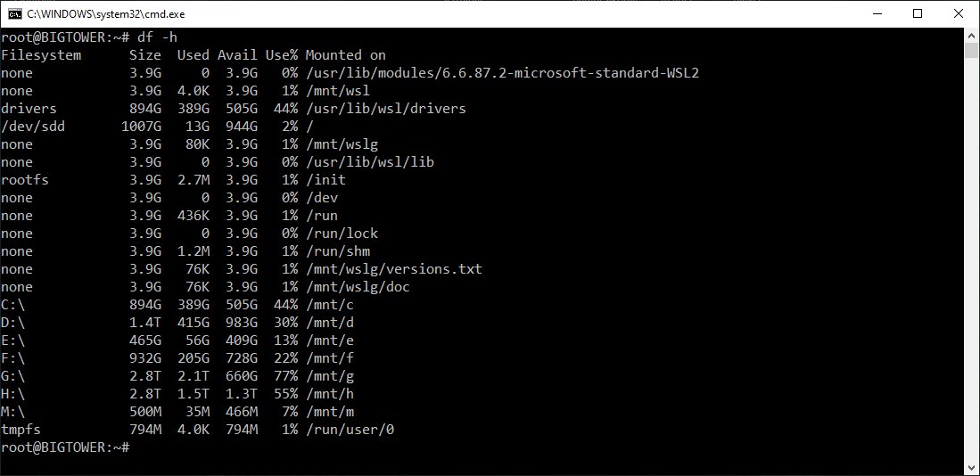Click the "/mnt/wslg/versions.txt" mount path
The width and height of the screenshot is (980, 476).
[394, 269]
